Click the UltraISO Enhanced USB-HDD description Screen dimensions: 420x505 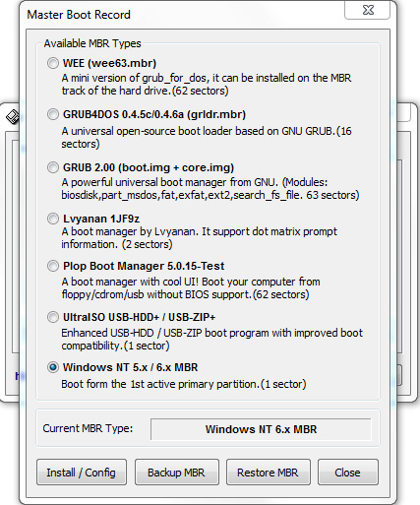coord(212,340)
